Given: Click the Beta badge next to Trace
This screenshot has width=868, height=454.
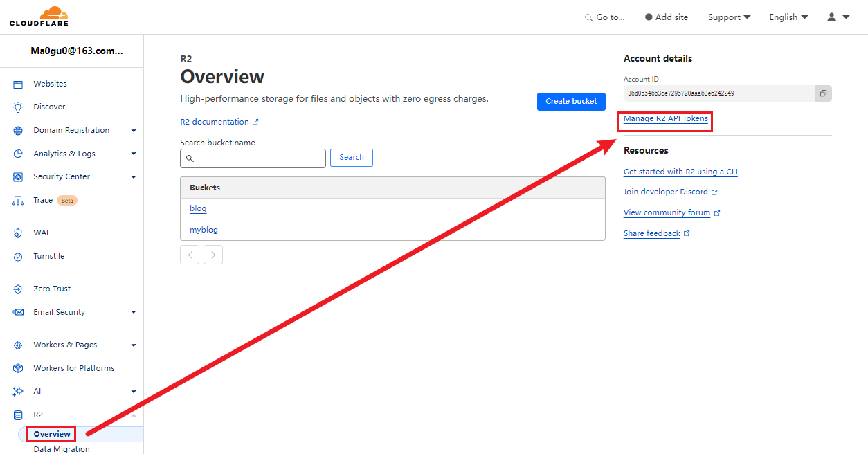Looking at the screenshot, I should [67, 201].
